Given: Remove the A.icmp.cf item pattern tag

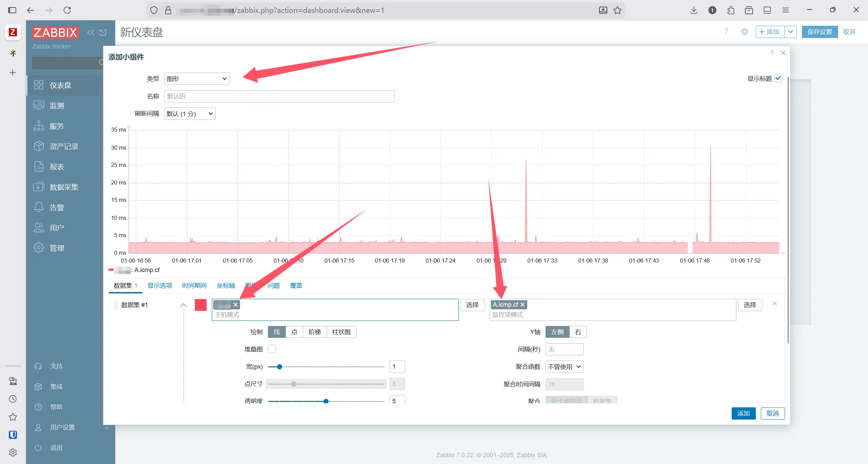Looking at the screenshot, I should point(522,305).
